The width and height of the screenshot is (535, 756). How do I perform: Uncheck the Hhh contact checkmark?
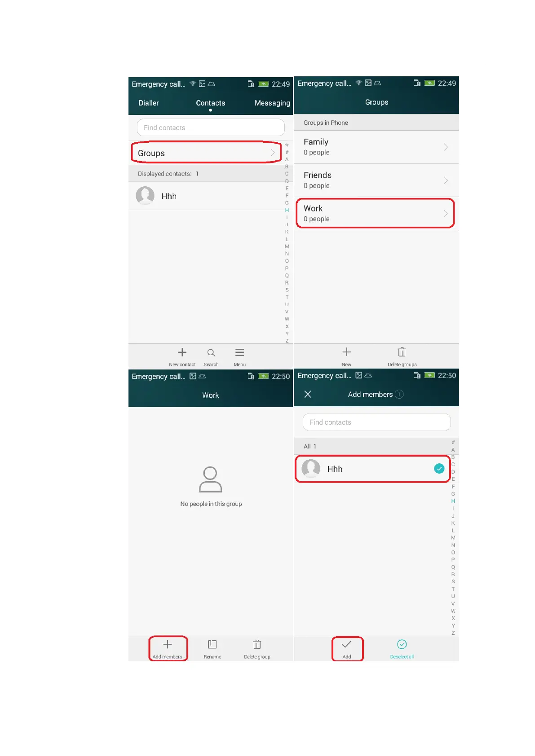[439, 469]
